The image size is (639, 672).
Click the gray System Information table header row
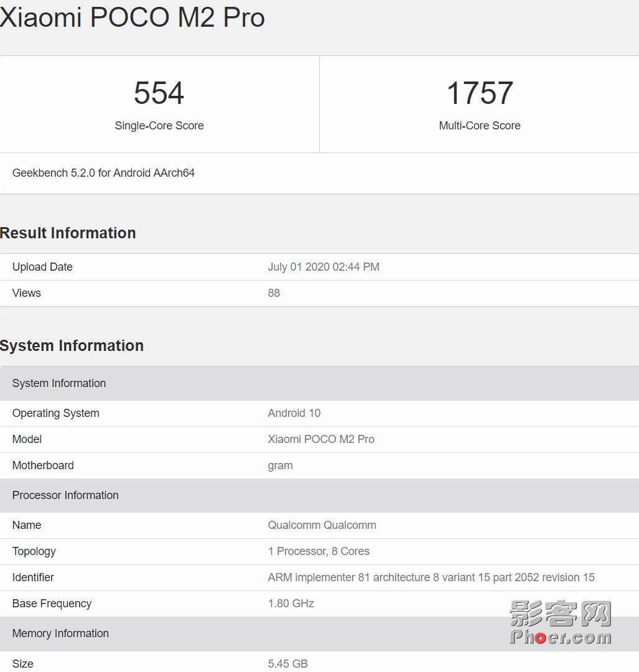point(319,383)
